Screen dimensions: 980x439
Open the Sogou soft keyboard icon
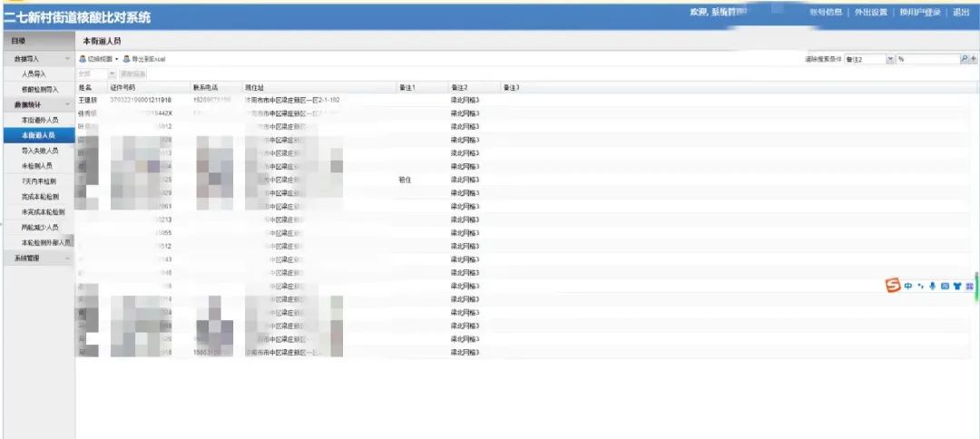tap(945, 286)
